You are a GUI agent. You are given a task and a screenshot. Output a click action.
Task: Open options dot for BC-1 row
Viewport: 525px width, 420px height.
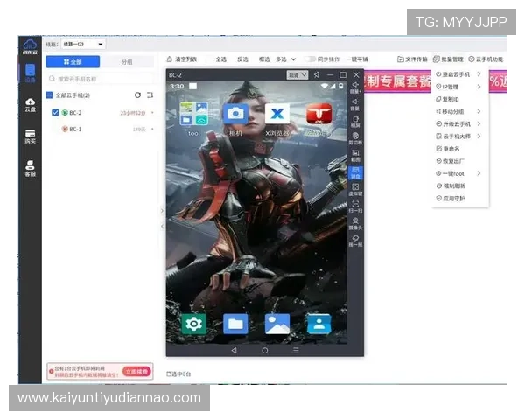pyautogui.click(x=152, y=129)
